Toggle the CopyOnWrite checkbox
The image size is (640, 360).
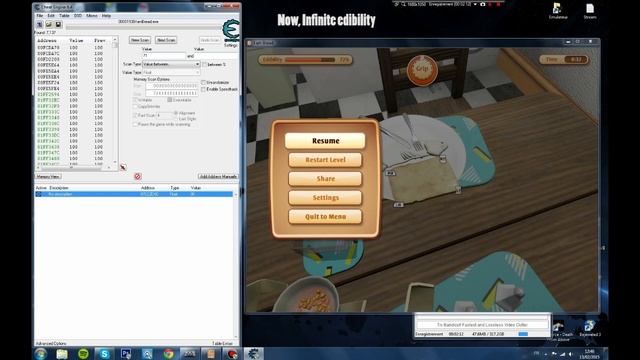[136, 107]
